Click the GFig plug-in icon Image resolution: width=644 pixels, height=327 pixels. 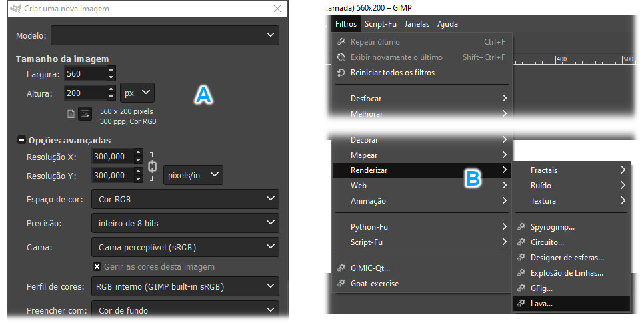pos(521,288)
